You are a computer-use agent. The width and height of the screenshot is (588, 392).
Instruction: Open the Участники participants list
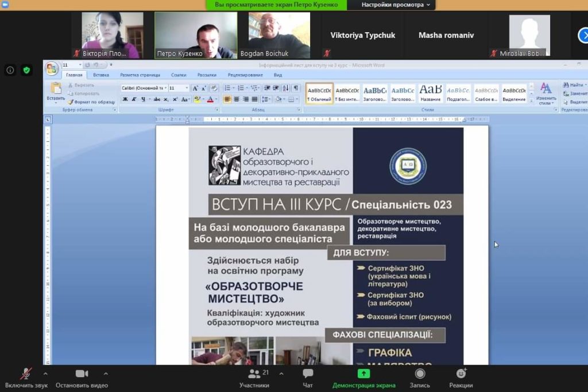pos(254,378)
